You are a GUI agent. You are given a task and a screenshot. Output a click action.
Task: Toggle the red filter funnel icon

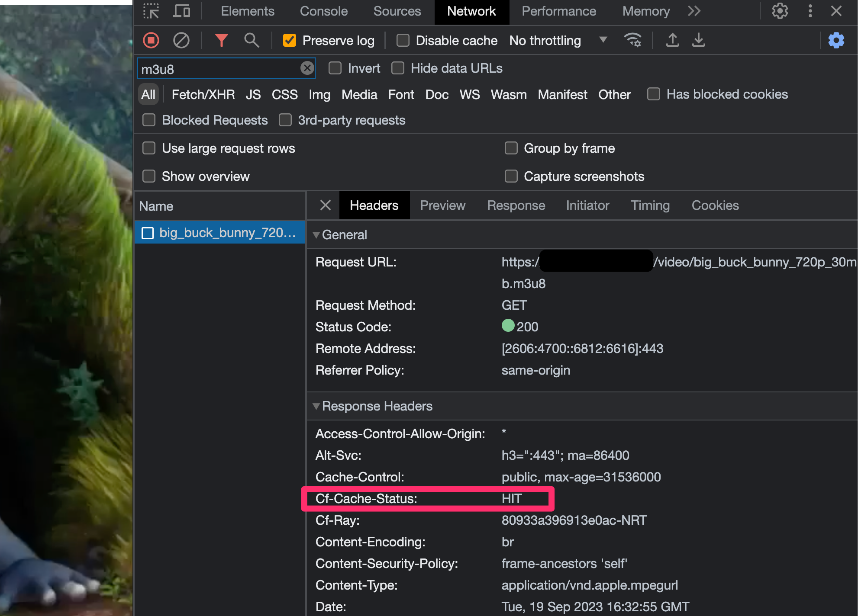coord(221,40)
